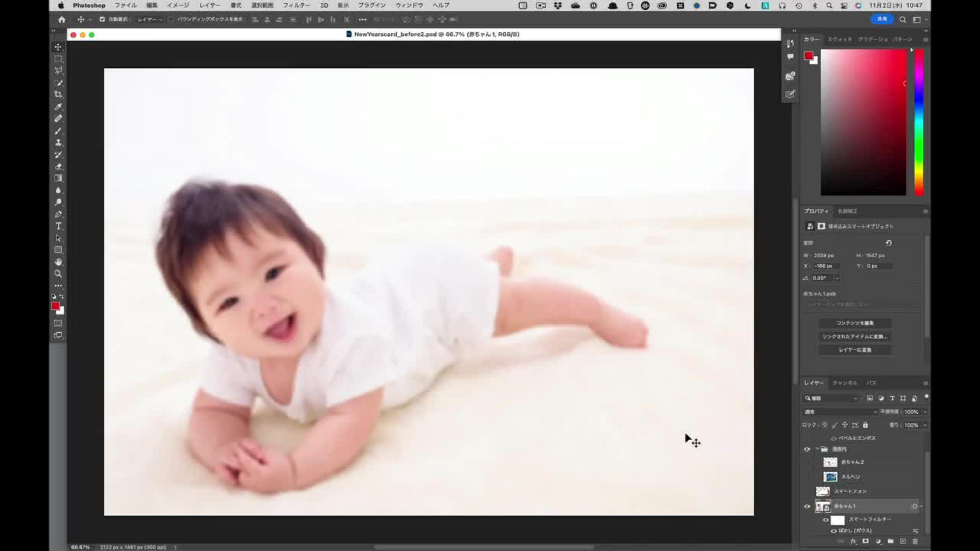Click the コンテンツを編集 button
Image resolution: width=980 pixels, height=551 pixels.
(x=855, y=323)
